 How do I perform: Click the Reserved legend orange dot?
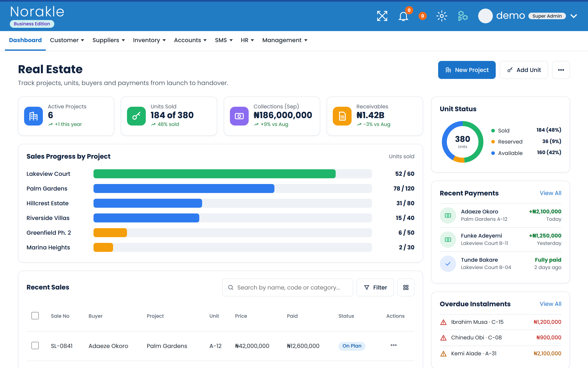point(493,142)
